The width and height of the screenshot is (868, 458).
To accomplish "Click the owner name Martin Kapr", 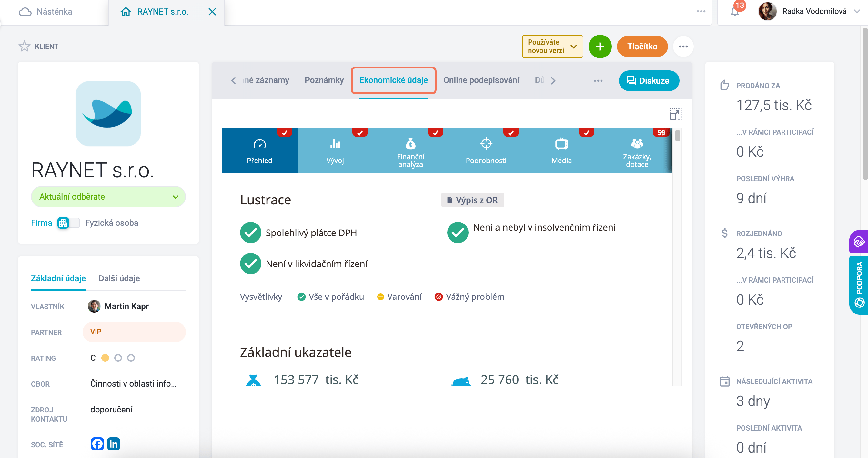I will coord(126,306).
